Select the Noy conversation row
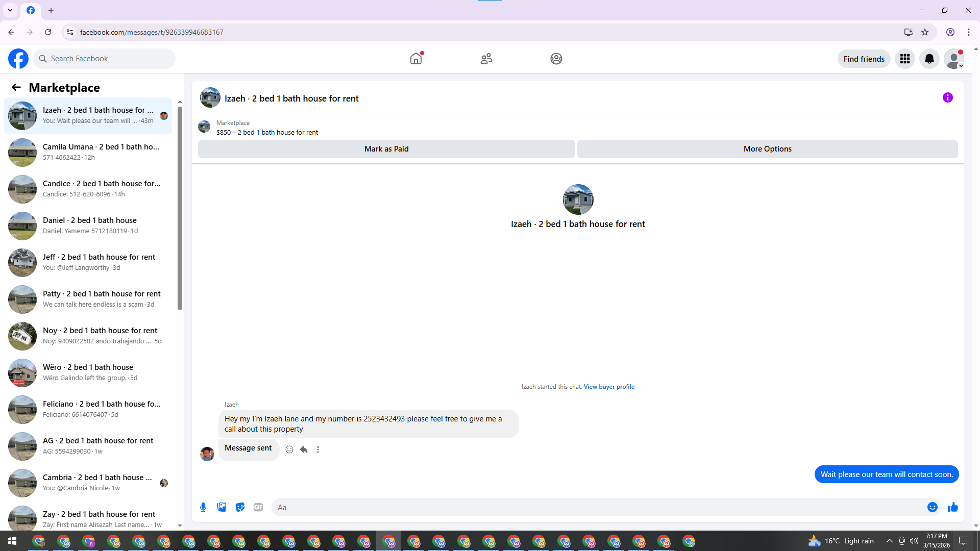The height and width of the screenshot is (551, 980). click(x=88, y=336)
